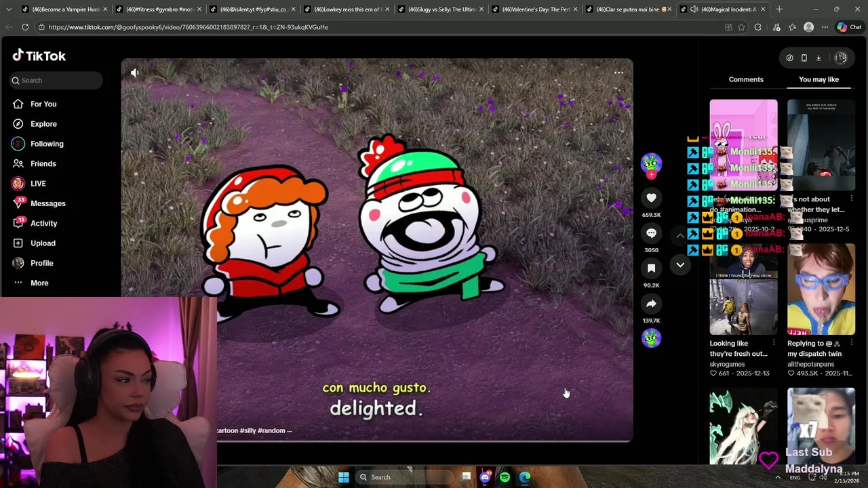Like the video with the heart icon
Viewport: 868px width, 488px height.
651,197
